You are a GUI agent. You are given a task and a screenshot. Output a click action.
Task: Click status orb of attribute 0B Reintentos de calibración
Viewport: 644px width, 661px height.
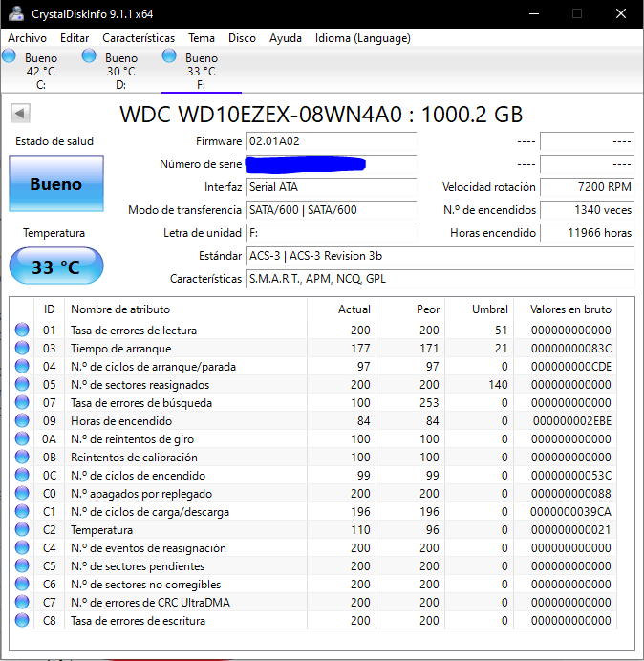[x=22, y=457]
